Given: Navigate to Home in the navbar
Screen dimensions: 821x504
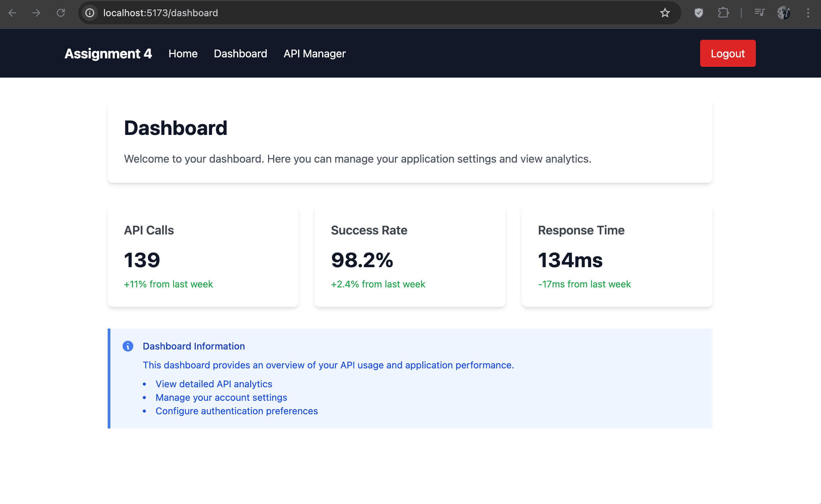Looking at the screenshot, I should click(183, 54).
